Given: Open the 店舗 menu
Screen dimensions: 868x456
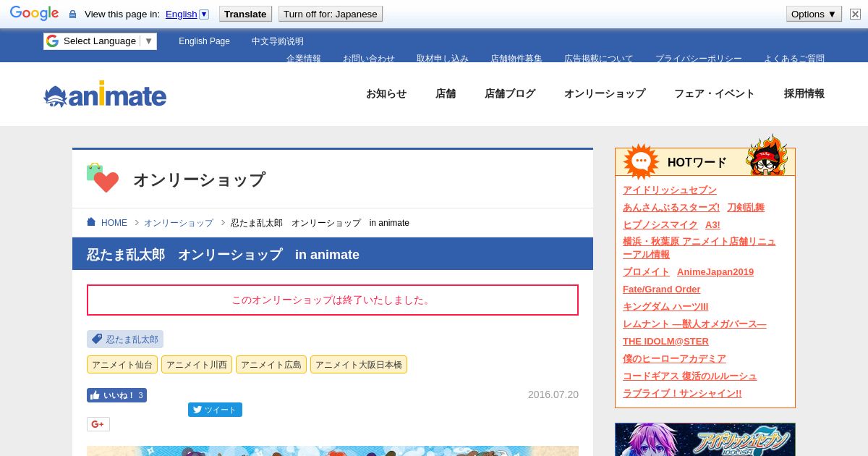Looking at the screenshot, I should tap(446, 93).
